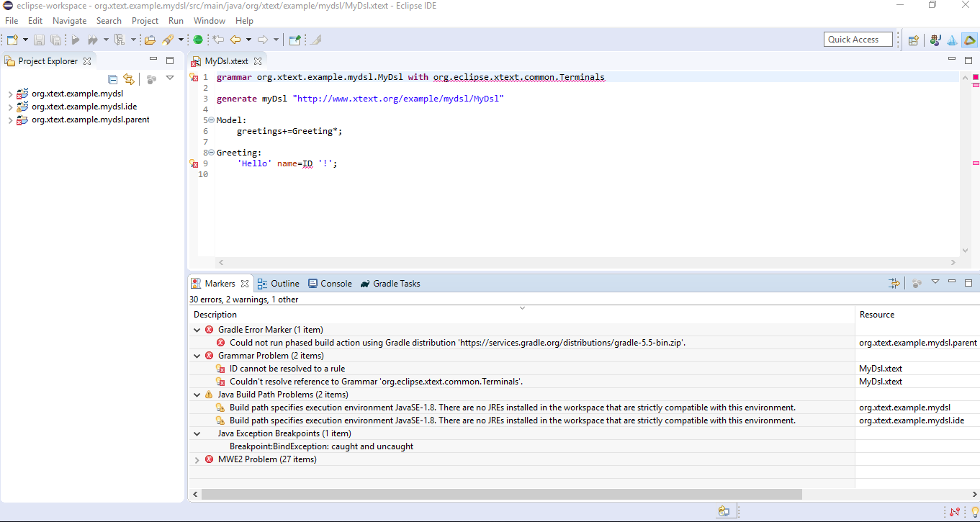This screenshot has height=522, width=980.
Task: Click the Resource column header
Action: (917, 315)
